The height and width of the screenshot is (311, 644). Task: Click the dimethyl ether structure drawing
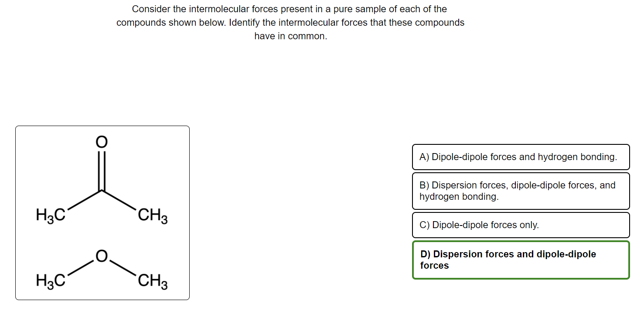coord(102,268)
